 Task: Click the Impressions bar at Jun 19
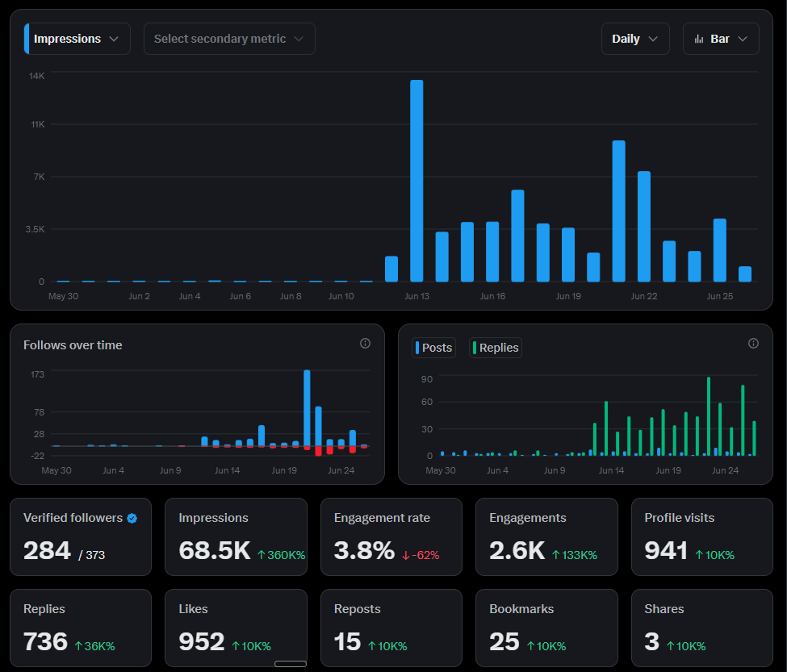[x=568, y=254]
